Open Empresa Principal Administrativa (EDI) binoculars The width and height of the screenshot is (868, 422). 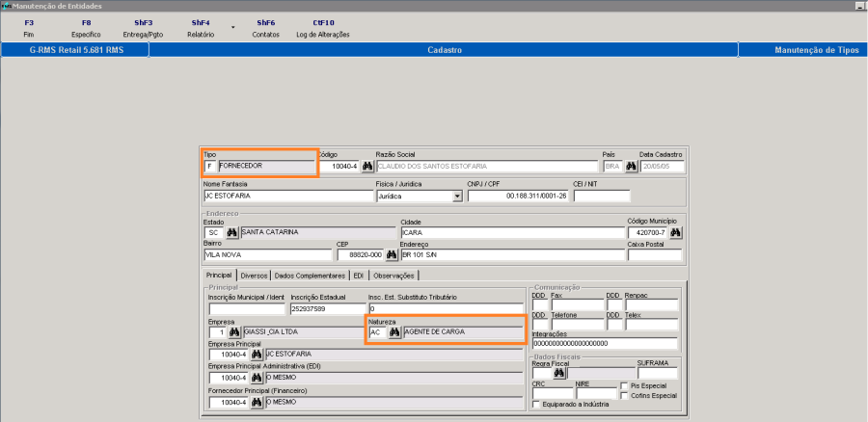tap(257, 378)
